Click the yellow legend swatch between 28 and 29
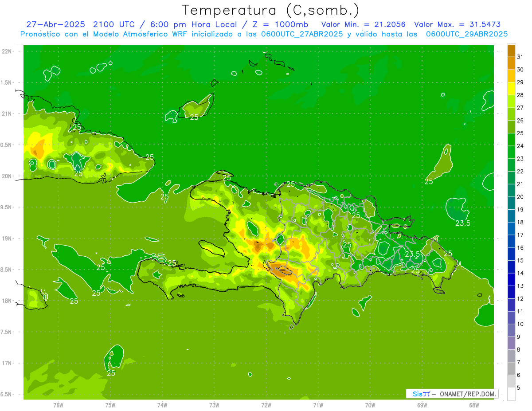Image resolution: width=532 pixels, height=411 pixels. coord(511,89)
